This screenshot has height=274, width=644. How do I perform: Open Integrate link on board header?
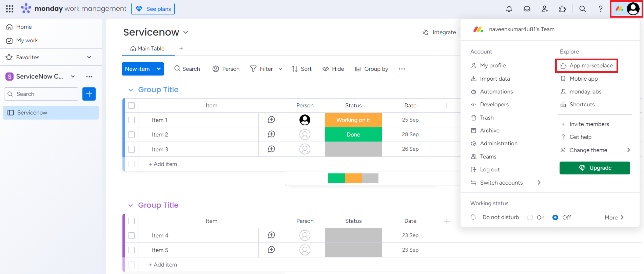439,32
